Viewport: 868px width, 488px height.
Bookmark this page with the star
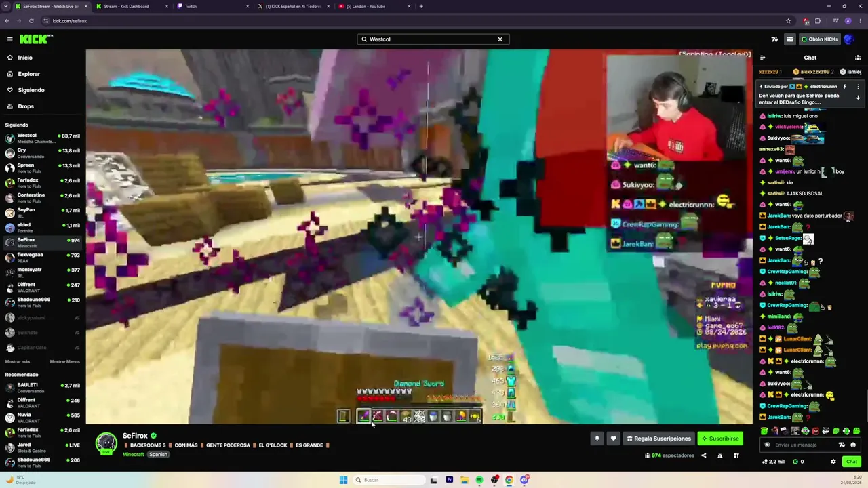coord(788,21)
